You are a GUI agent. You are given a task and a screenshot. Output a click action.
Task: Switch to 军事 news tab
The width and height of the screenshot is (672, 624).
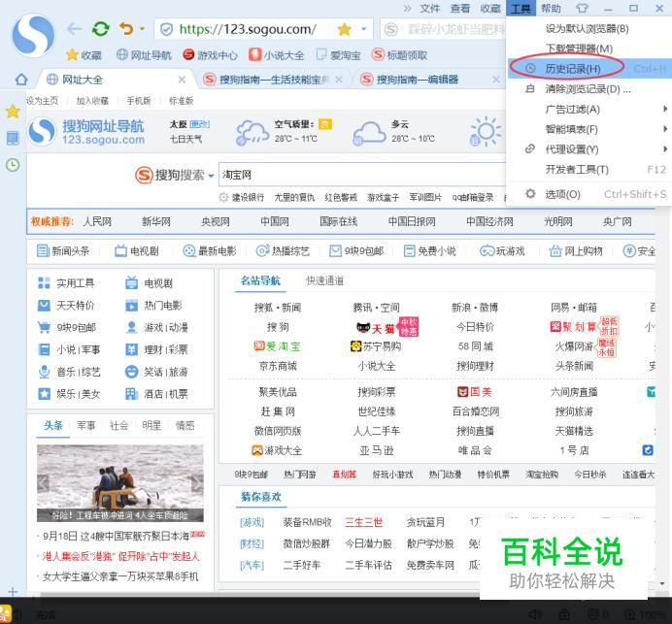(x=86, y=425)
